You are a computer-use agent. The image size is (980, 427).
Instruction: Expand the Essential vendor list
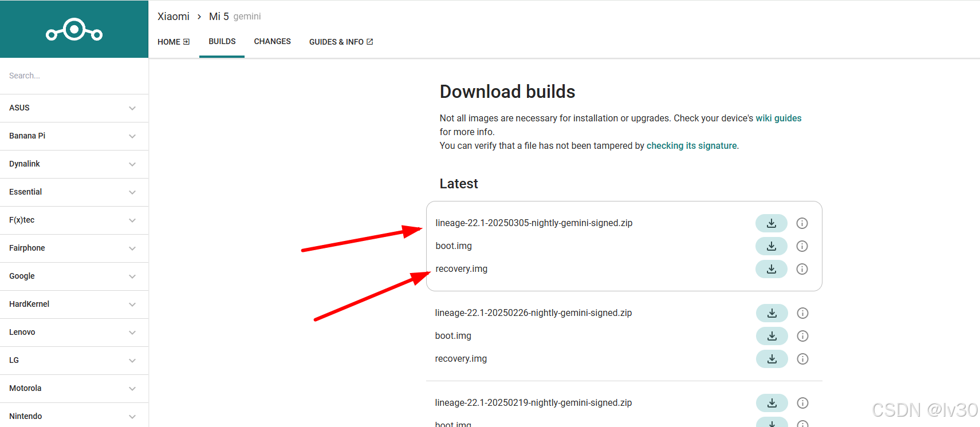tap(74, 192)
